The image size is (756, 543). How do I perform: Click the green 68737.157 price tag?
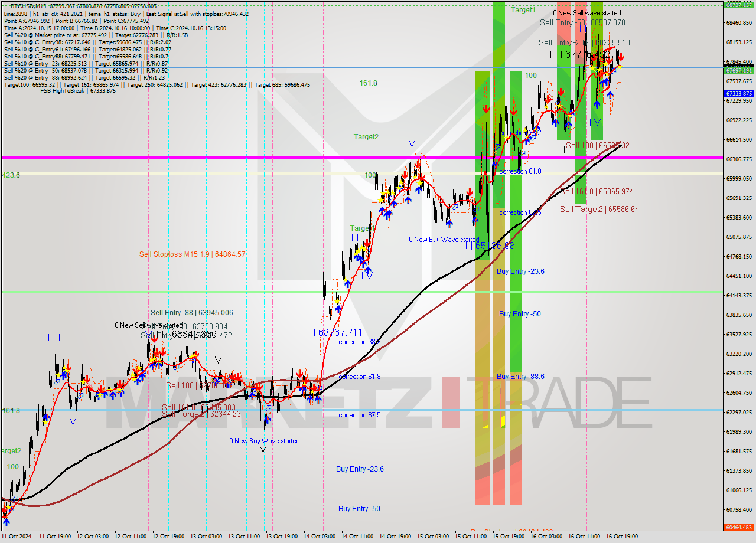click(x=739, y=5)
